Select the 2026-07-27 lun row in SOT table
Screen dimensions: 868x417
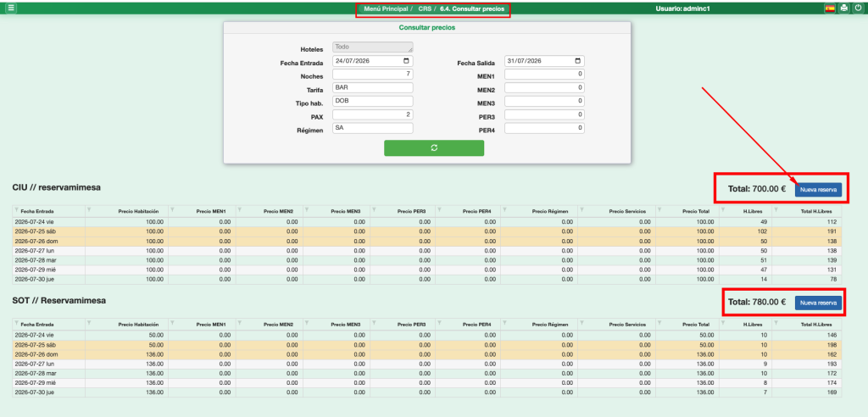click(427, 364)
